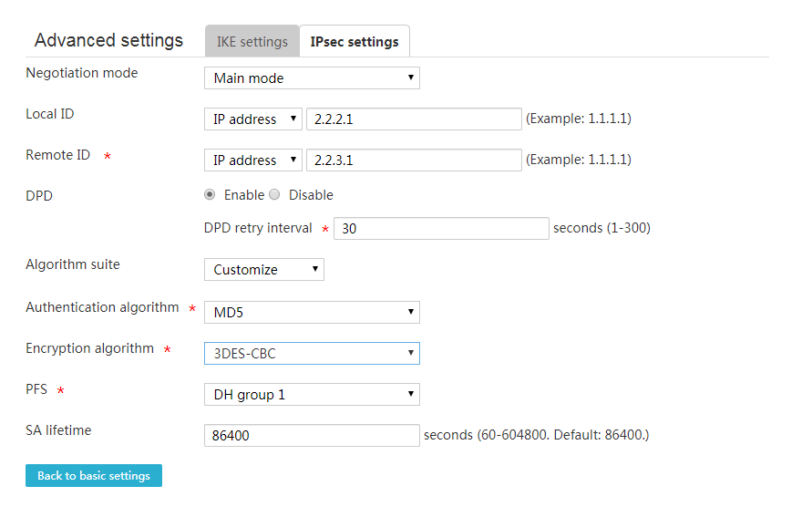
Task: Open the Algorithm suite dropdown
Action: pos(264,269)
